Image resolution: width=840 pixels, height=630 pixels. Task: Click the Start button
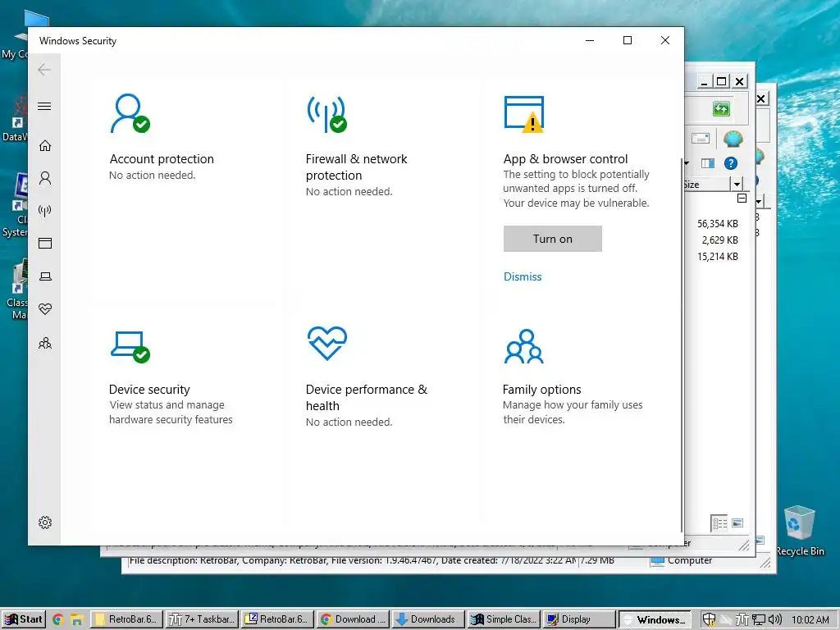[24, 619]
